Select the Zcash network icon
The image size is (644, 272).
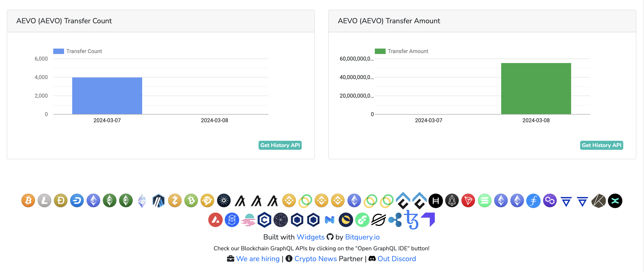coord(175,201)
